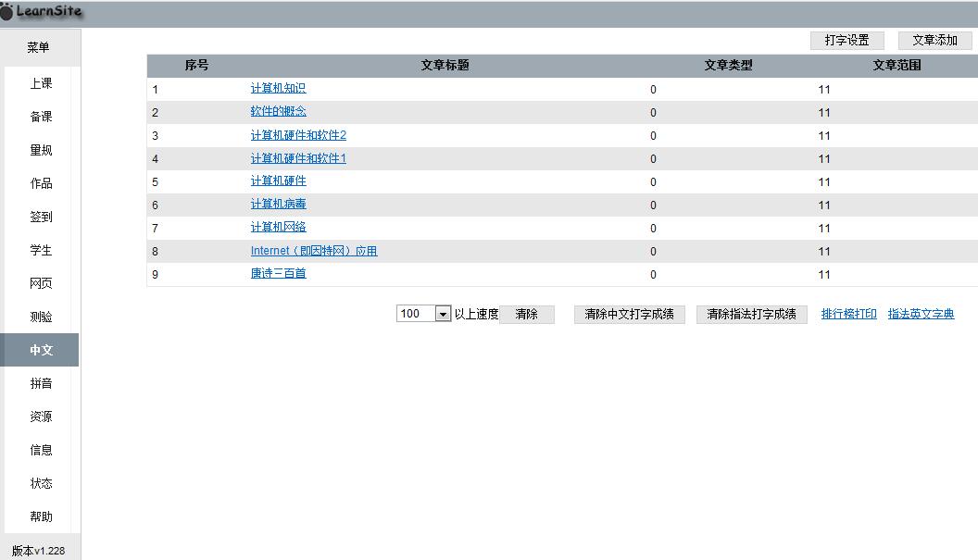Image resolution: width=978 pixels, height=560 pixels.
Task: Open the 排行榜打印 link
Action: click(x=849, y=314)
